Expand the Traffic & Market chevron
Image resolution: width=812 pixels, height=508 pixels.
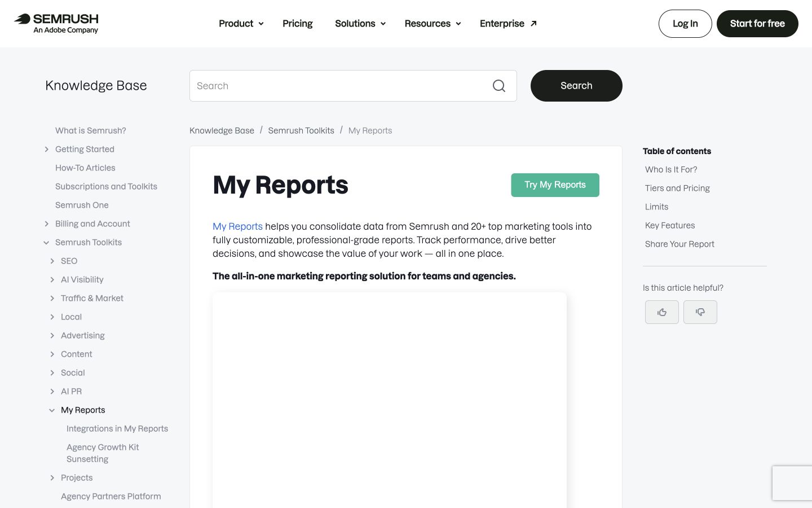pyautogui.click(x=52, y=298)
